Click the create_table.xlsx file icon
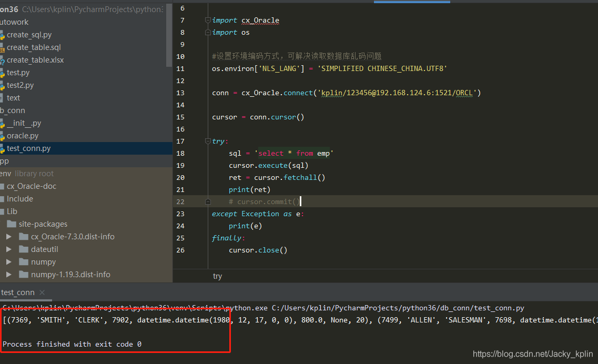 pyautogui.click(x=2, y=60)
